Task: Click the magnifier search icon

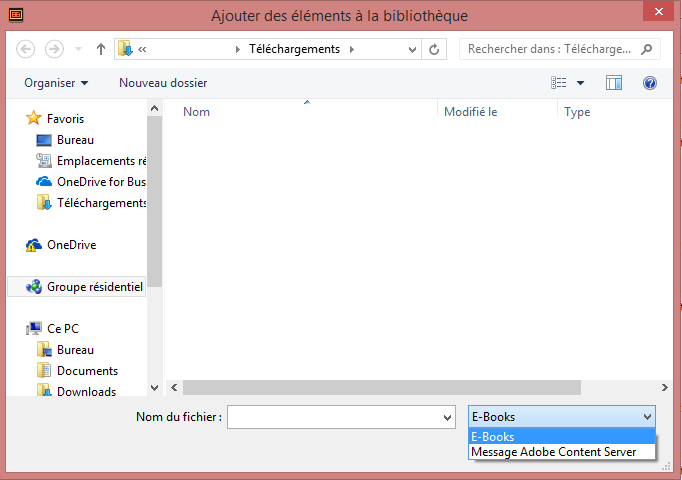Action: 647,49
